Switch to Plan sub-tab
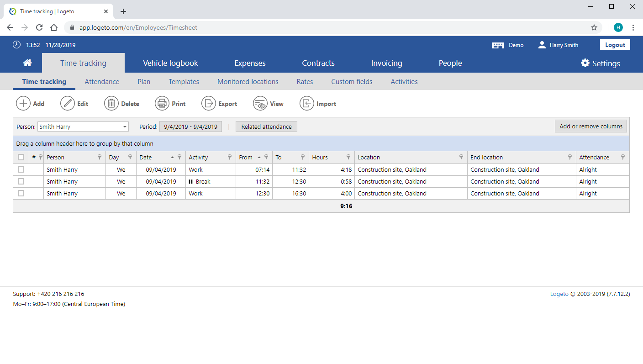The width and height of the screenshot is (643, 364). pos(144,82)
